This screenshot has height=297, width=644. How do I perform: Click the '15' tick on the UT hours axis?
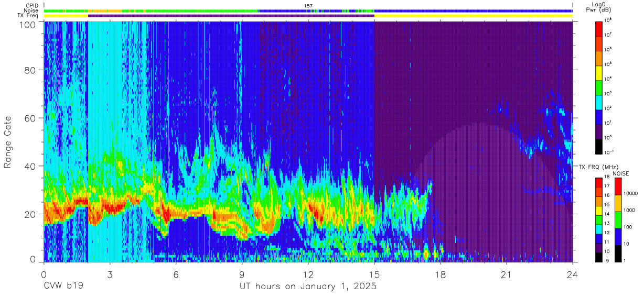click(374, 274)
